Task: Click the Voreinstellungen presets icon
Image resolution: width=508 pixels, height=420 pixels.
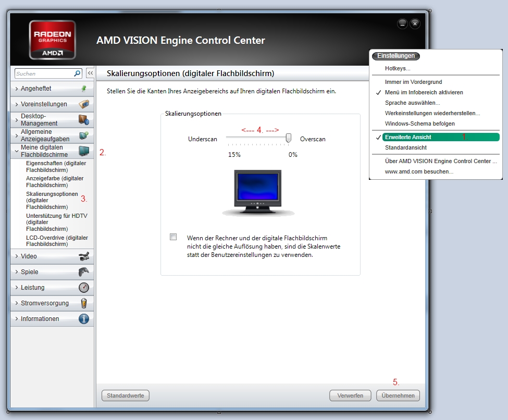Action: [x=84, y=104]
